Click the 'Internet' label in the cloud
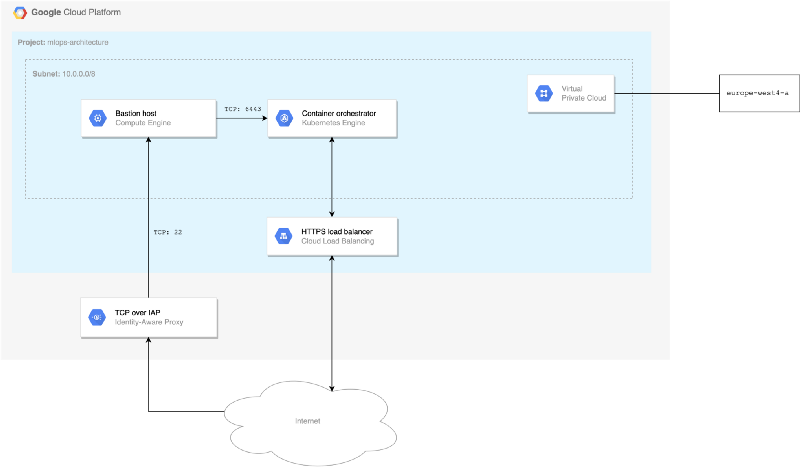This screenshot has width=800, height=471. tap(308, 421)
